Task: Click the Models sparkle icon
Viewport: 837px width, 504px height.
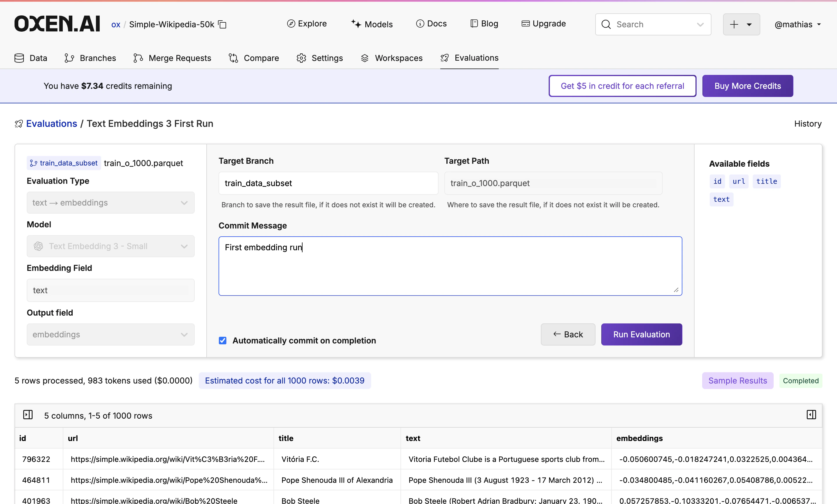Action: pyautogui.click(x=356, y=24)
